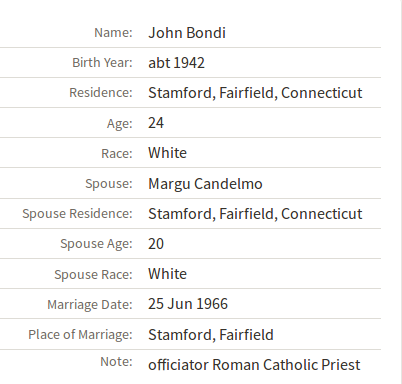Click note officiator Roman Catholic Priest
The height and width of the screenshot is (384, 402).
254,365
